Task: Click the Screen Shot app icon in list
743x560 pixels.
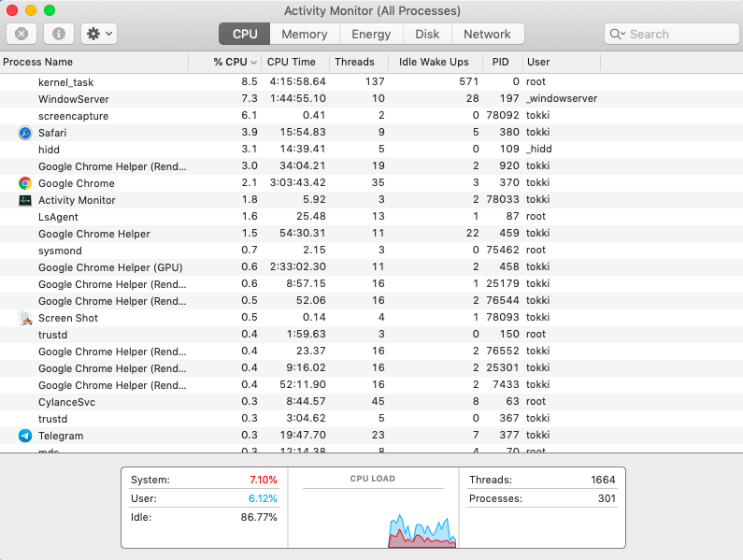Action: [25, 318]
